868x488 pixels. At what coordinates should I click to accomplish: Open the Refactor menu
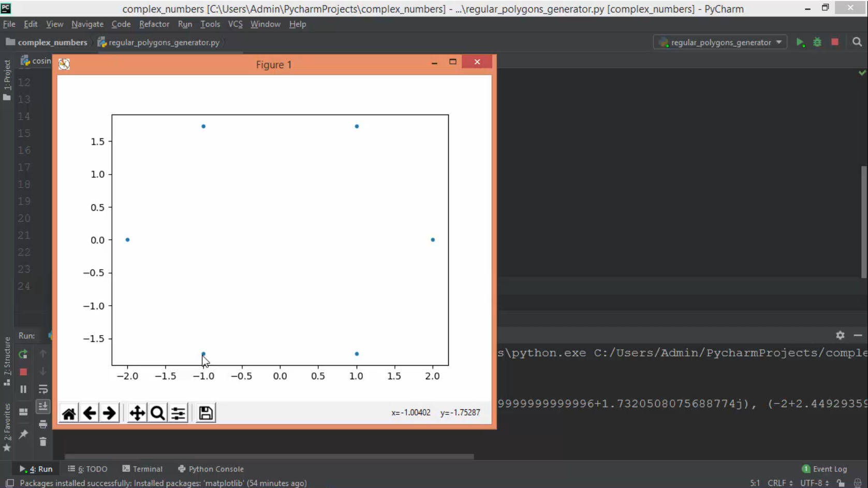point(154,24)
